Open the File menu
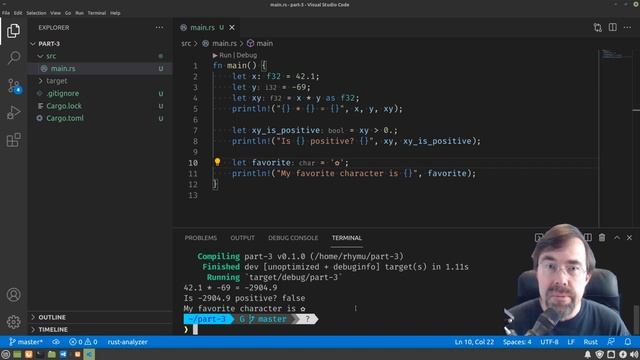The image size is (640, 360). (x=6, y=13)
